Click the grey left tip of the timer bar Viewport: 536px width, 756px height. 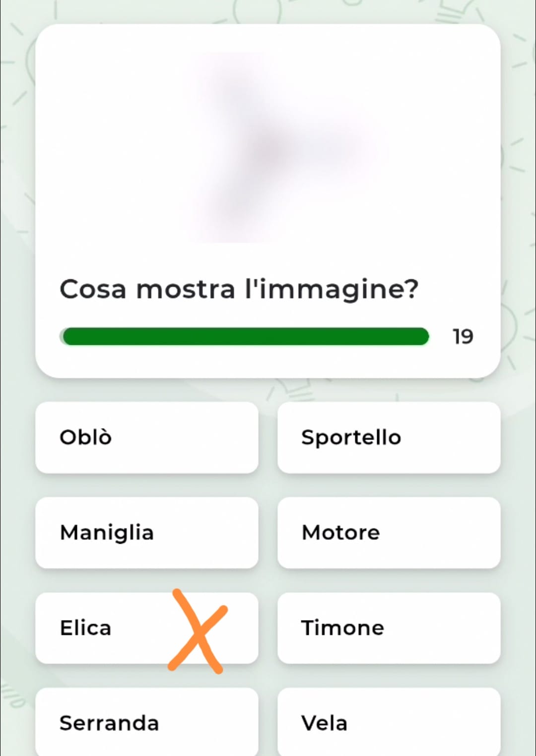tap(62, 336)
